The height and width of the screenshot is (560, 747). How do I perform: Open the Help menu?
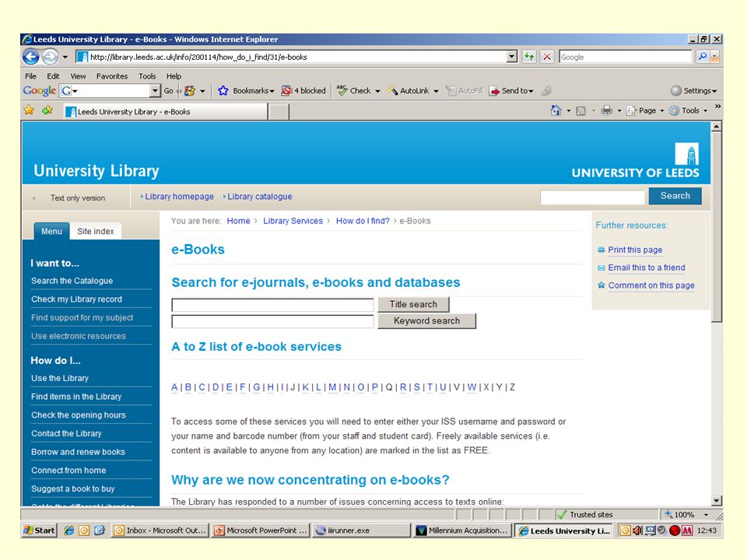point(174,76)
